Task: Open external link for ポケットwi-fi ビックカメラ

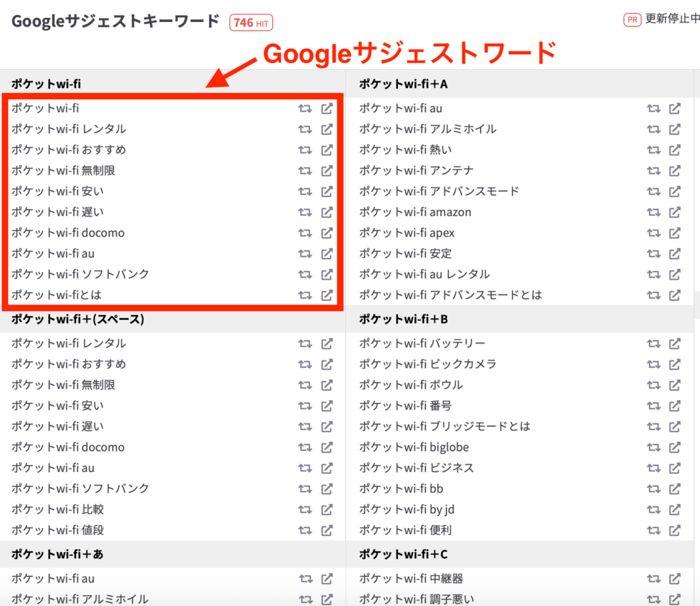Action: click(675, 365)
